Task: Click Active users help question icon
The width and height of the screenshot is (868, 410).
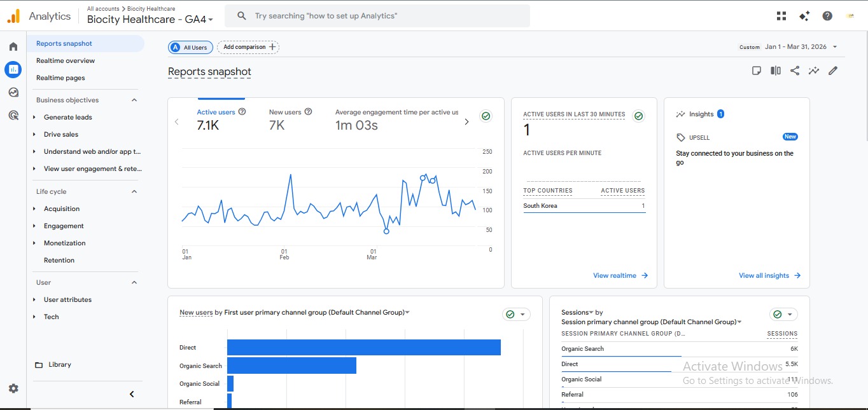Action: 242,112
